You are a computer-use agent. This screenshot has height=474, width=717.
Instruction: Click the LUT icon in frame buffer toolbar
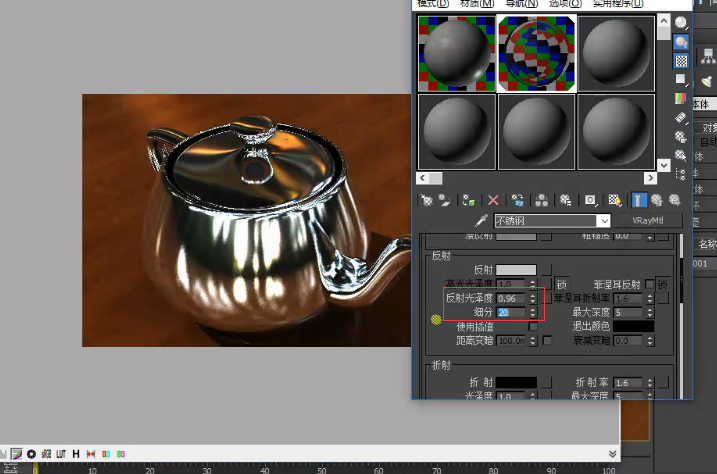[x=61, y=454]
